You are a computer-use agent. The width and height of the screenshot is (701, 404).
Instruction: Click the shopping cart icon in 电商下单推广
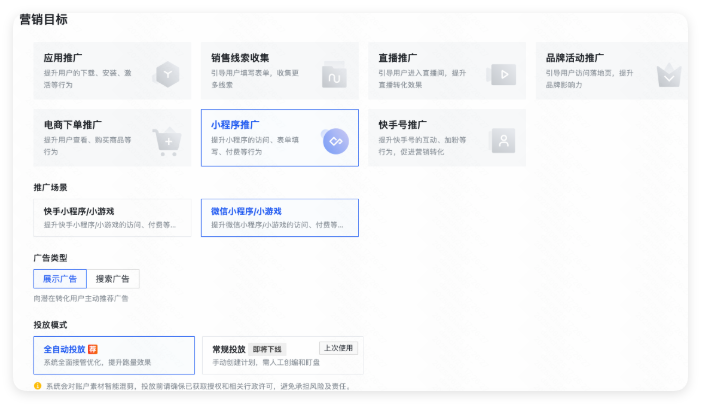coord(168,142)
